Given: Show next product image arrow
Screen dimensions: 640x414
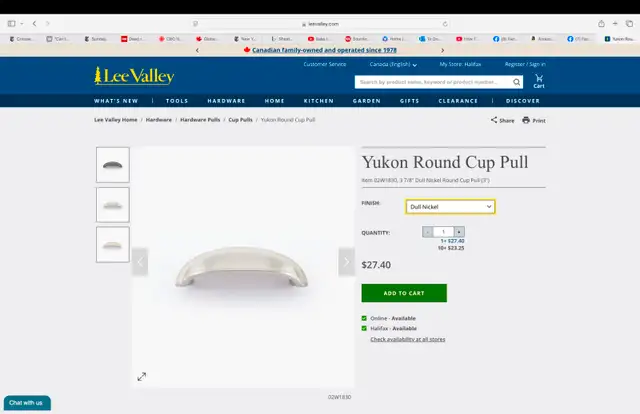Looking at the screenshot, I should [347, 262].
